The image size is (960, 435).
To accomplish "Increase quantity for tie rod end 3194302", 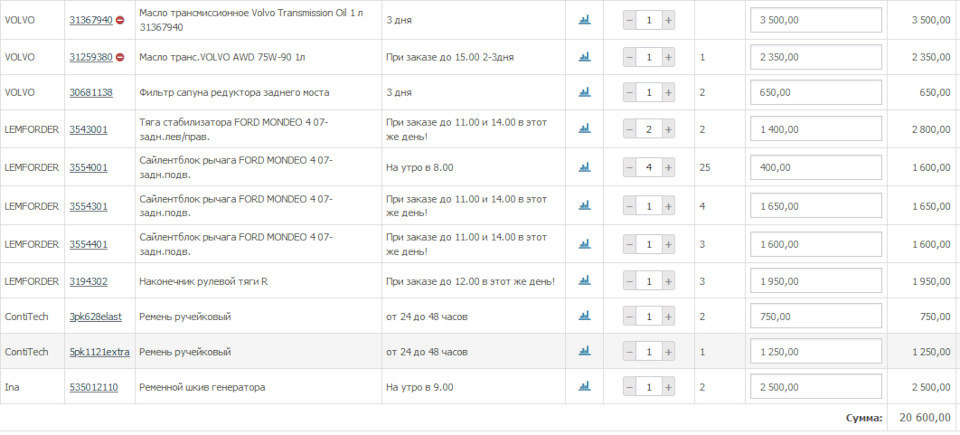I will point(669,281).
